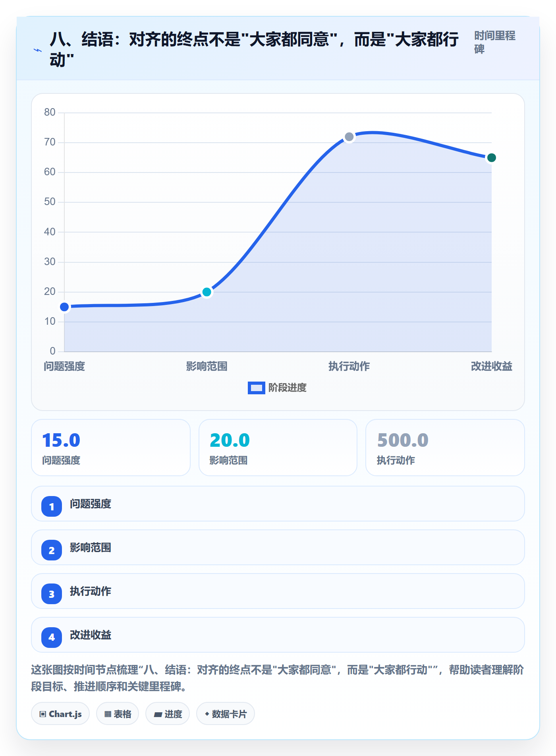Click the number 2 badge for 影响范围

(x=52, y=550)
